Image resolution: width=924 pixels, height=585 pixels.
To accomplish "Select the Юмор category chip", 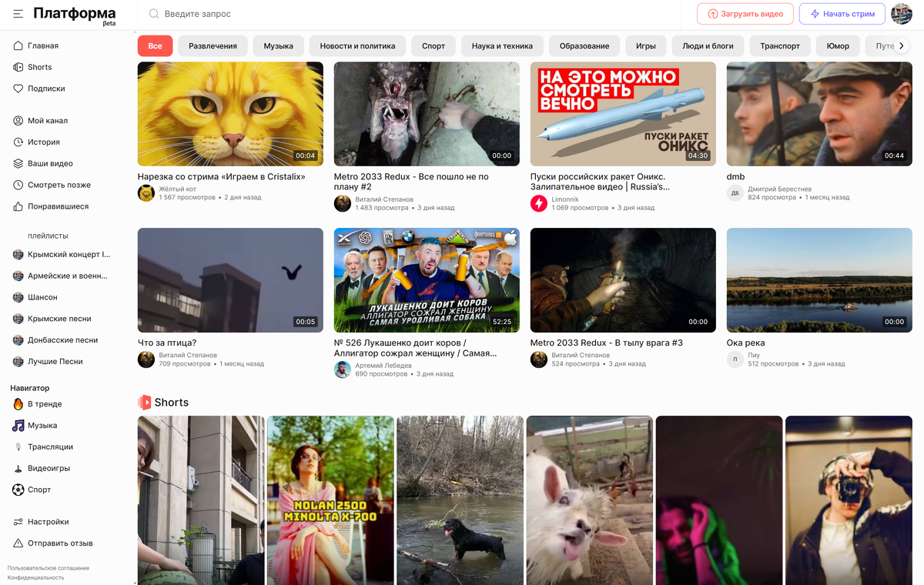I will [838, 46].
